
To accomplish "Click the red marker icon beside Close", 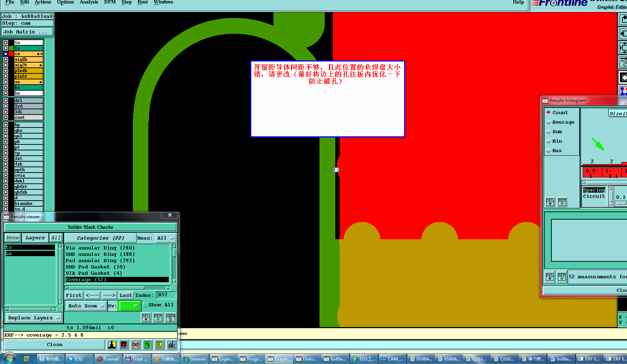I will pyautogui.click(x=124, y=345).
